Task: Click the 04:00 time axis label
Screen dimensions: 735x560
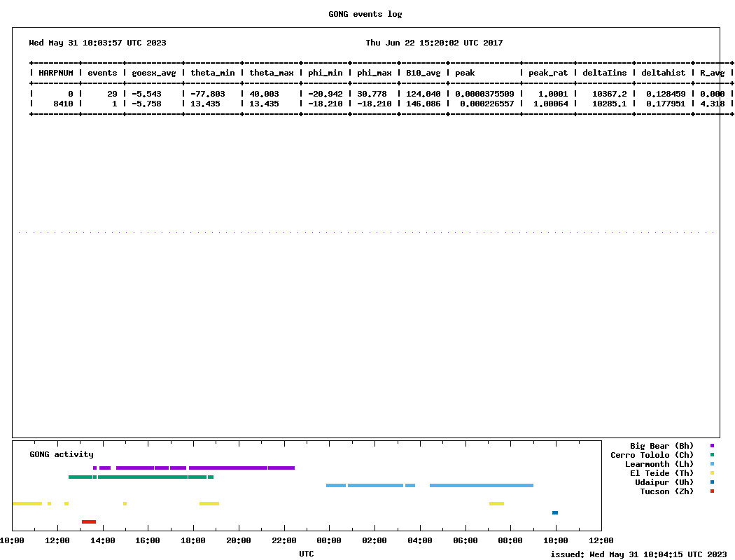Action: point(420,541)
